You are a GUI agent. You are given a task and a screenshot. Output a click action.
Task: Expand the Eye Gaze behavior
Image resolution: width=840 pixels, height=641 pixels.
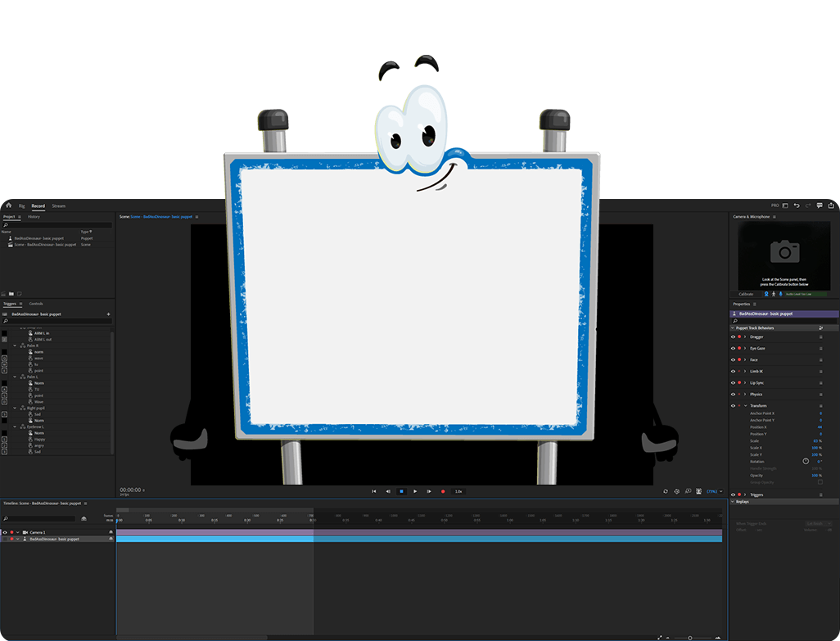point(745,348)
